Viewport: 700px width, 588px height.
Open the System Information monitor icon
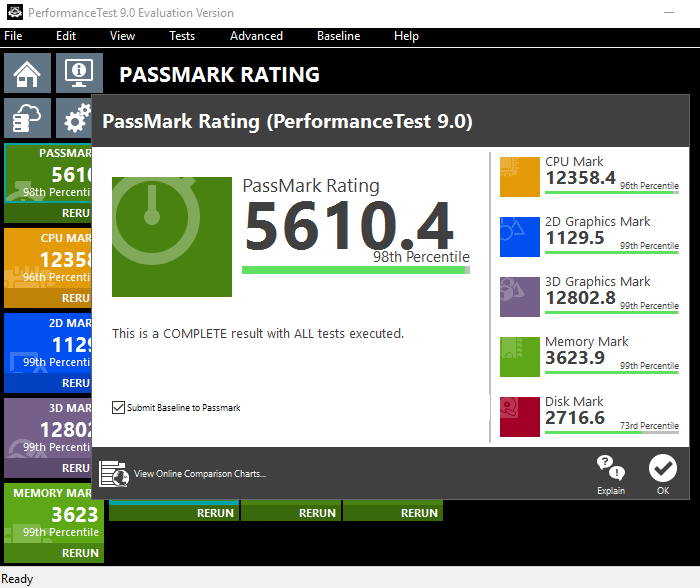pyautogui.click(x=79, y=73)
